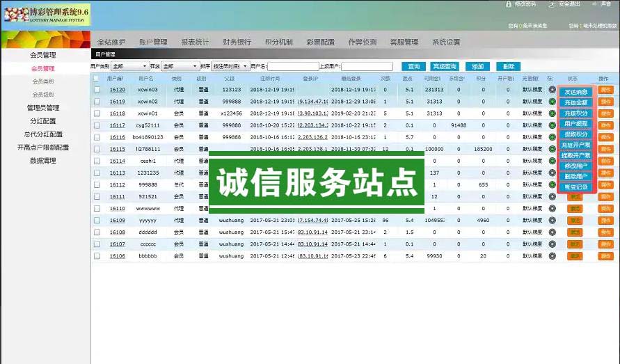Toggle the select-all checkbox in table header
The width and height of the screenshot is (620, 364).
[97, 79]
